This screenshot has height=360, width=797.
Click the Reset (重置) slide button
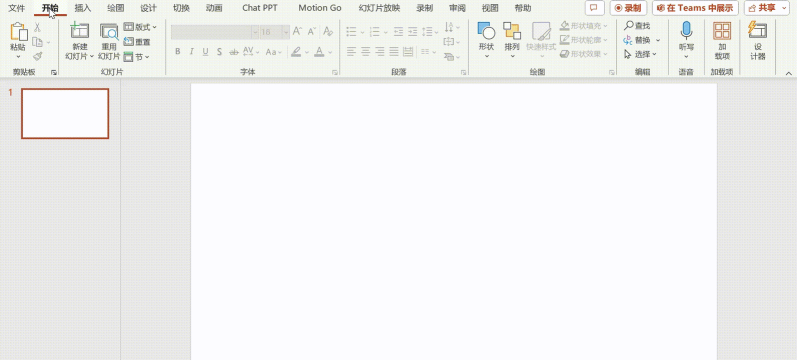pos(137,42)
